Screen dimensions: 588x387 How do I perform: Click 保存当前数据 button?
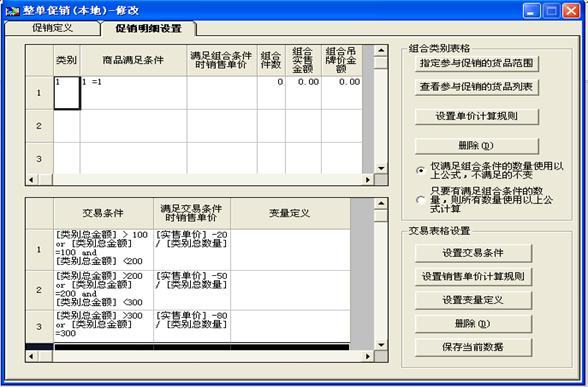point(473,347)
